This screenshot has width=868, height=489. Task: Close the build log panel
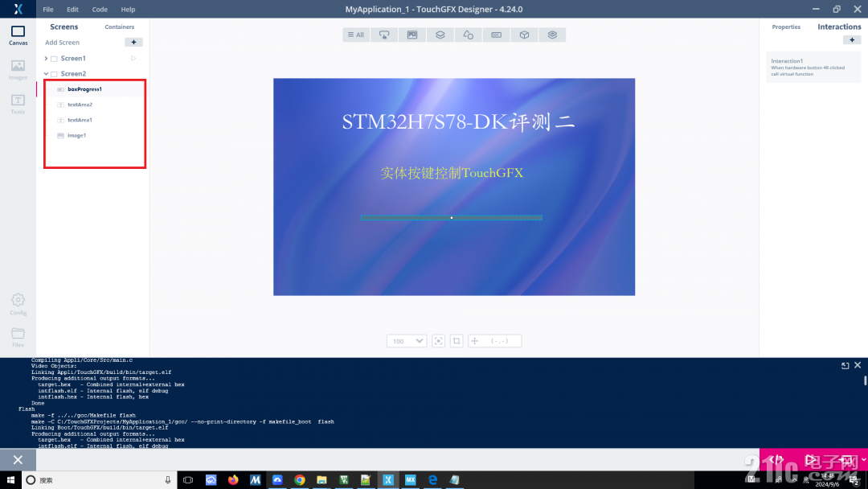(x=858, y=365)
